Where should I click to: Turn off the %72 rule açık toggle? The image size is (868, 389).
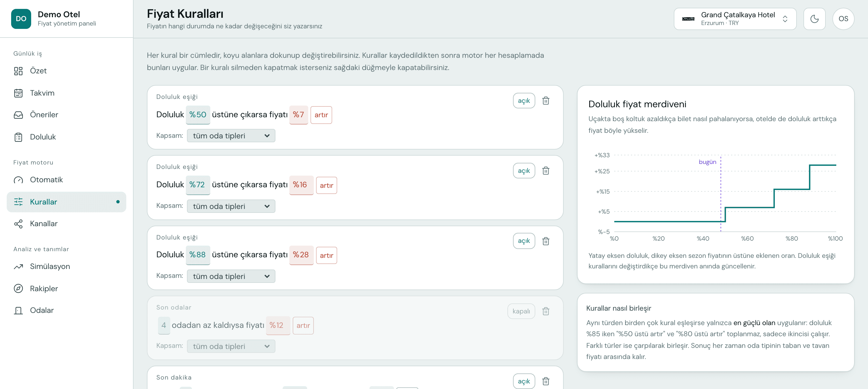point(524,171)
